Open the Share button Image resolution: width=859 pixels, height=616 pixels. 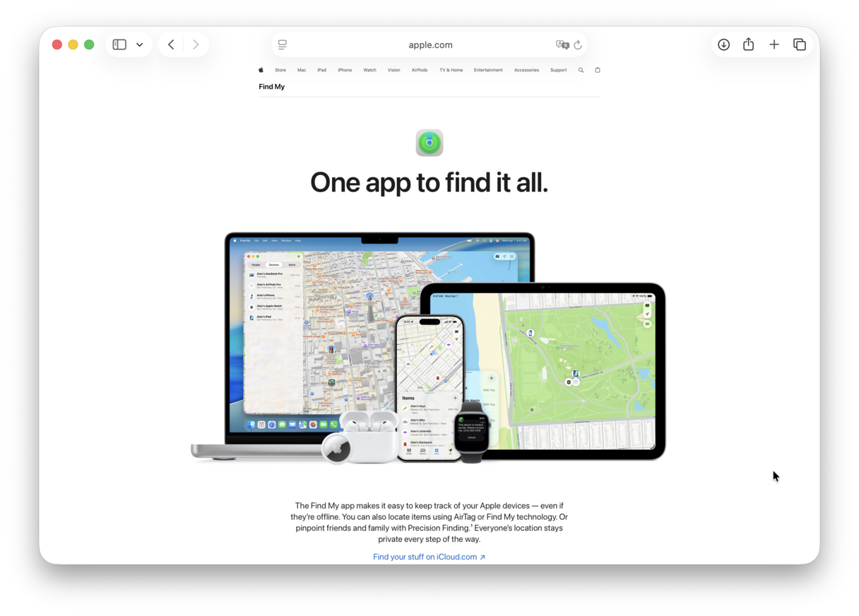(x=749, y=45)
